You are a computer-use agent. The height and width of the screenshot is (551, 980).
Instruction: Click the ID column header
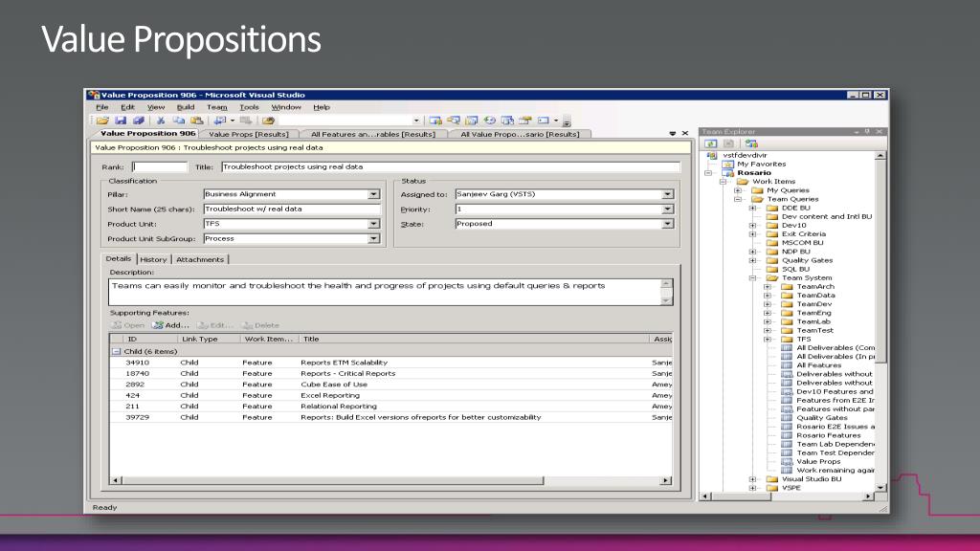tap(150, 340)
